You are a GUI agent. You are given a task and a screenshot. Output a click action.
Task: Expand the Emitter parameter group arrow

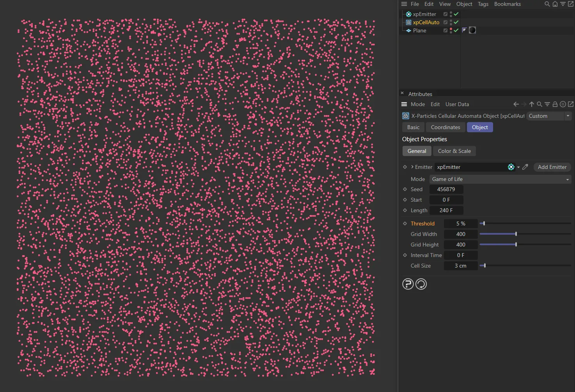[412, 167]
